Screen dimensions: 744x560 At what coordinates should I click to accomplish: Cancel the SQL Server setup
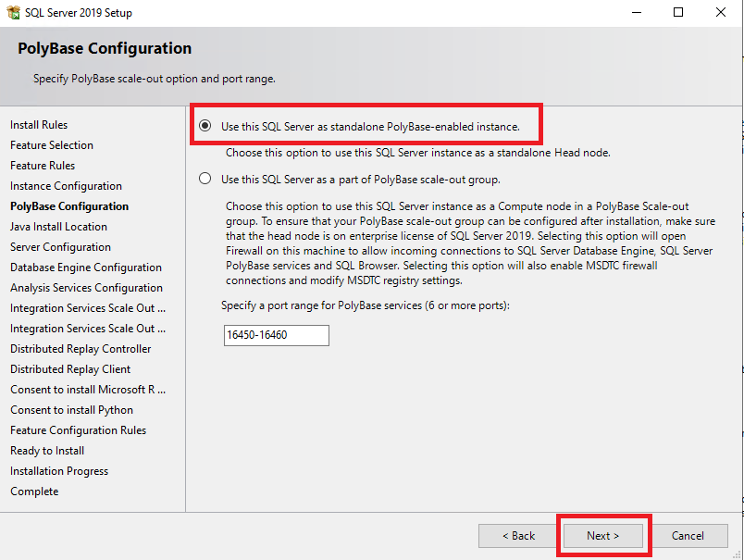tap(688, 536)
